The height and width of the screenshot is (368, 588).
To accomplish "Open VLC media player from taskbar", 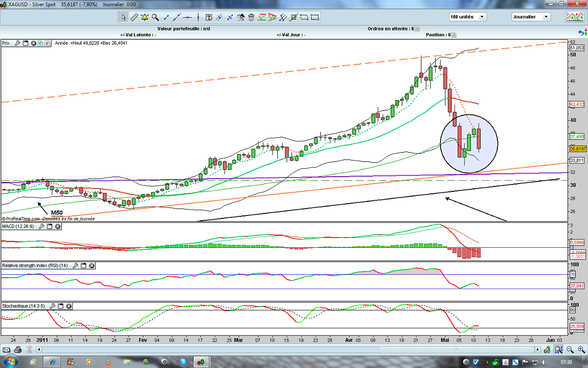I will (109, 362).
